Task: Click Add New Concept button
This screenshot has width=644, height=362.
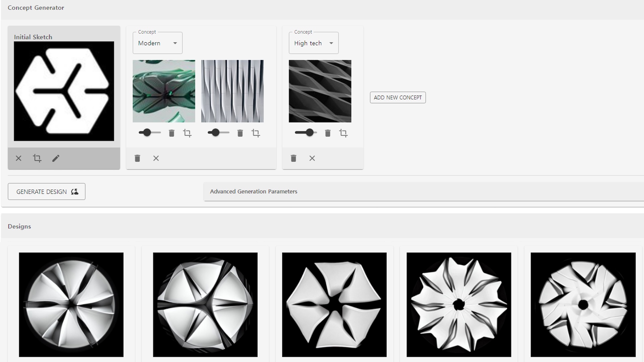Action: (398, 98)
